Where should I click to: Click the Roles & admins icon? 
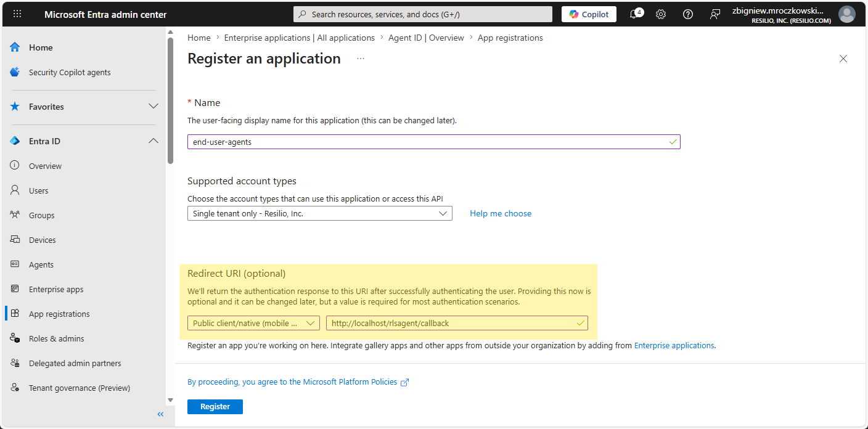15,338
